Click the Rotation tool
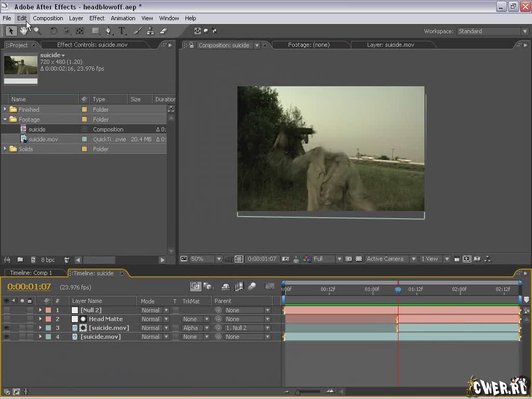Image resolution: width=532 pixels, height=399 pixels. [54, 31]
